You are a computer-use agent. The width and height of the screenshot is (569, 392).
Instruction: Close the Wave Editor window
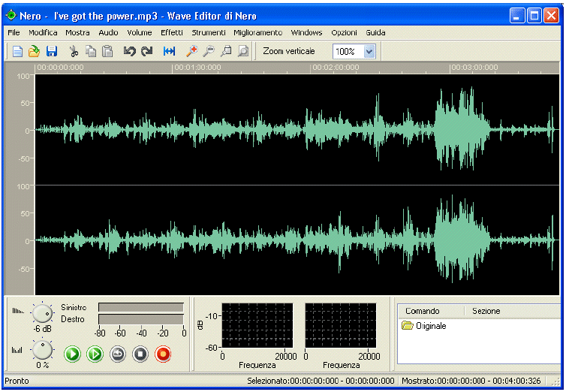[551, 16]
